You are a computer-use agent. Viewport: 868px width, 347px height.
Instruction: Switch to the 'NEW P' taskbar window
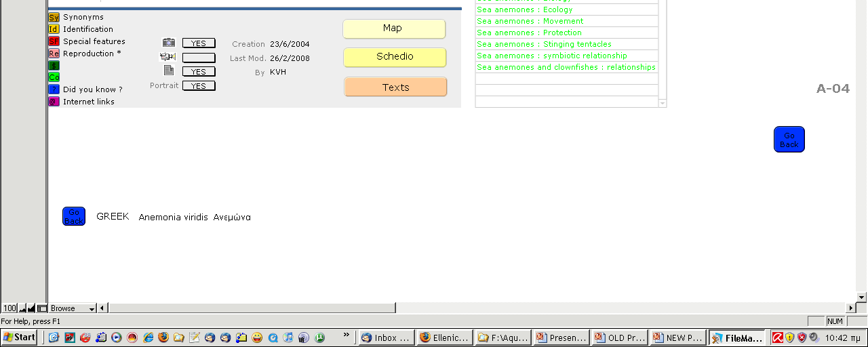[677, 337]
